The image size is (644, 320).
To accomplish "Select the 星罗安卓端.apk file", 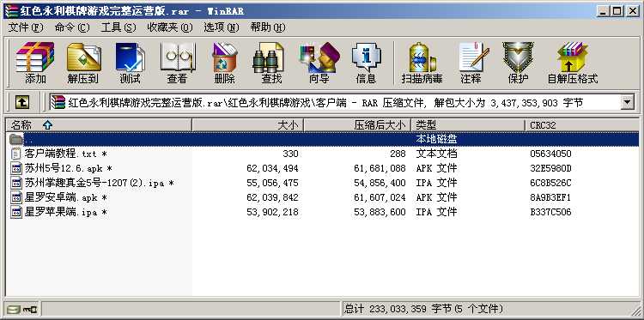I will [66, 197].
